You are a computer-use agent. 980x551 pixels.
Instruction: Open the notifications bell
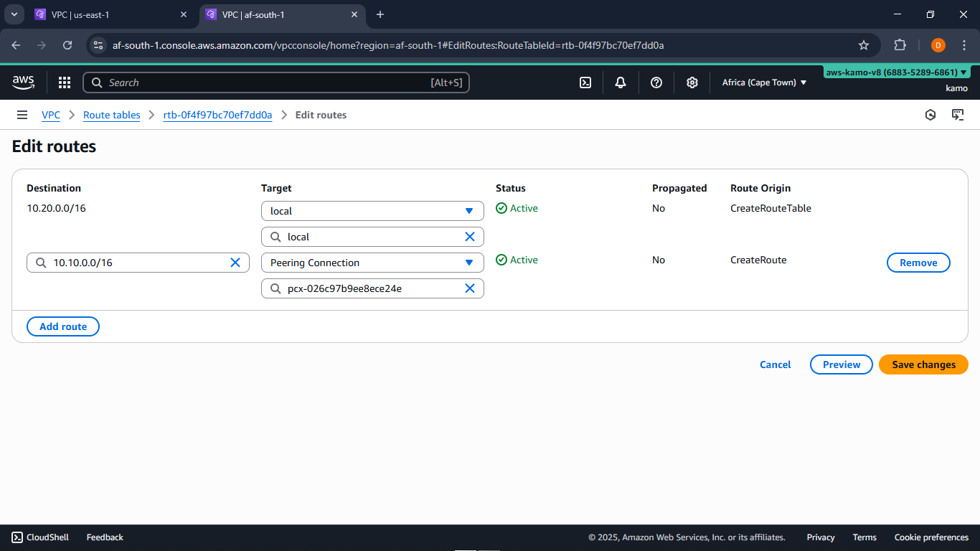coord(620,83)
